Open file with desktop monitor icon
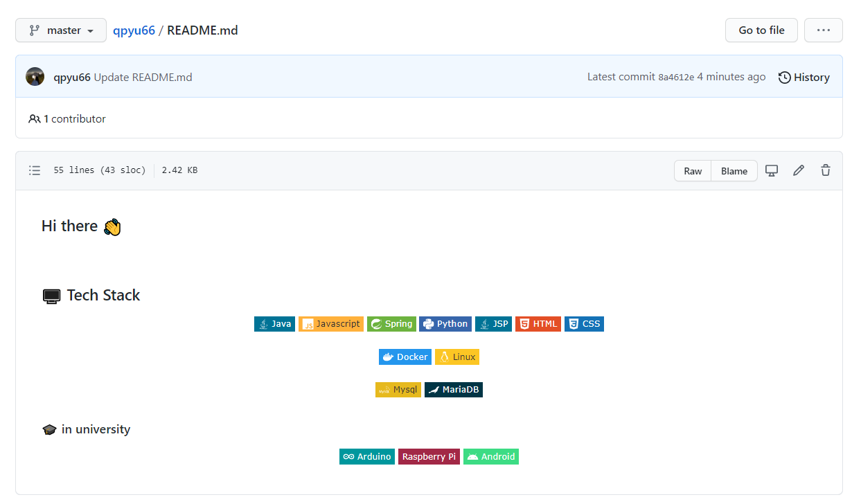 772,170
